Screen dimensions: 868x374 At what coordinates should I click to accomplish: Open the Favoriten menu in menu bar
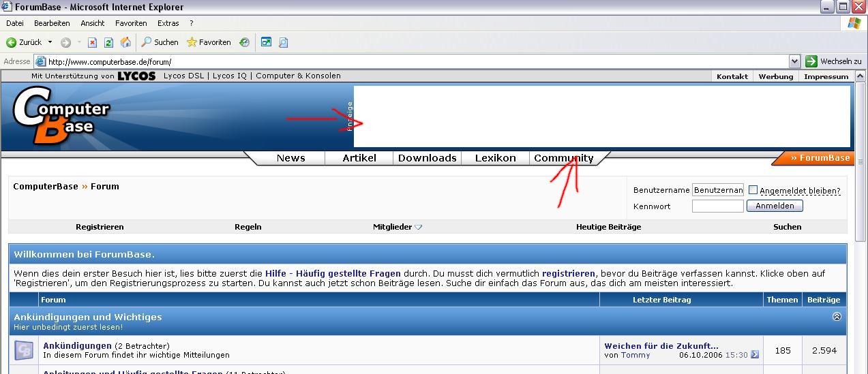pyautogui.click(x=131, y=23)
